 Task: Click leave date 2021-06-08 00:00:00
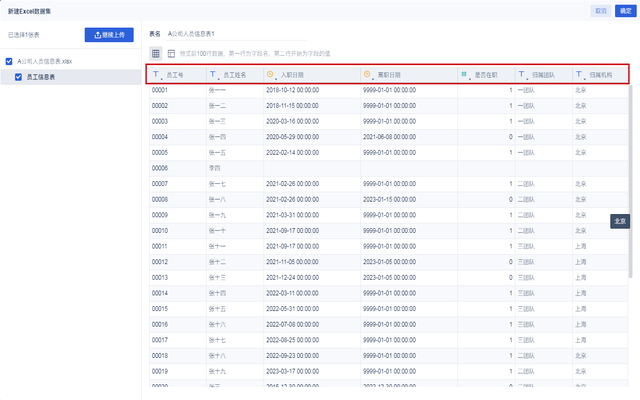(x=390, y=137)
